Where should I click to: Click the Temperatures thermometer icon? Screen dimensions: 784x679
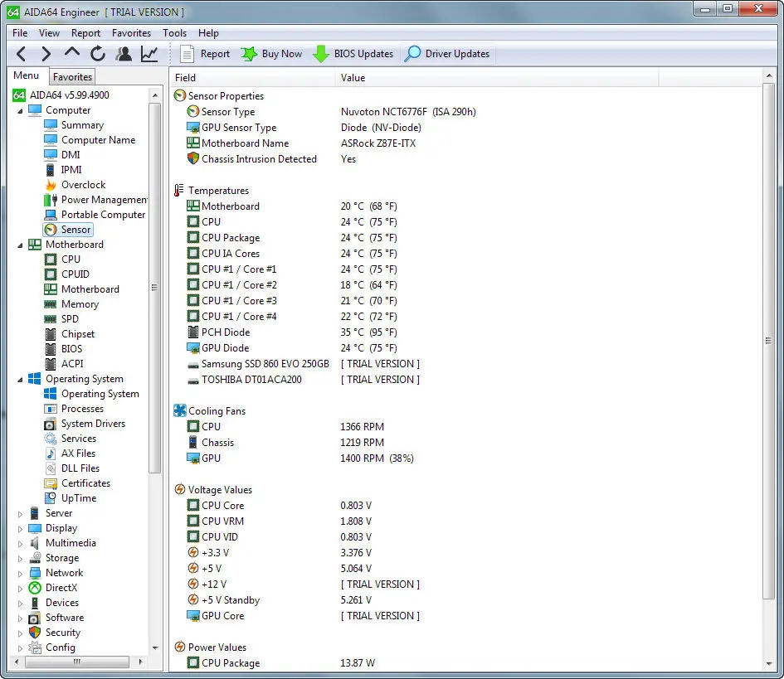pyautogui.click(x=179, y=191)
